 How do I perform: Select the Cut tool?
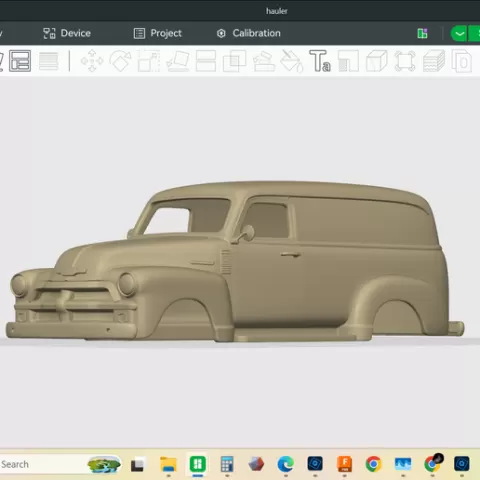(206, 61)
